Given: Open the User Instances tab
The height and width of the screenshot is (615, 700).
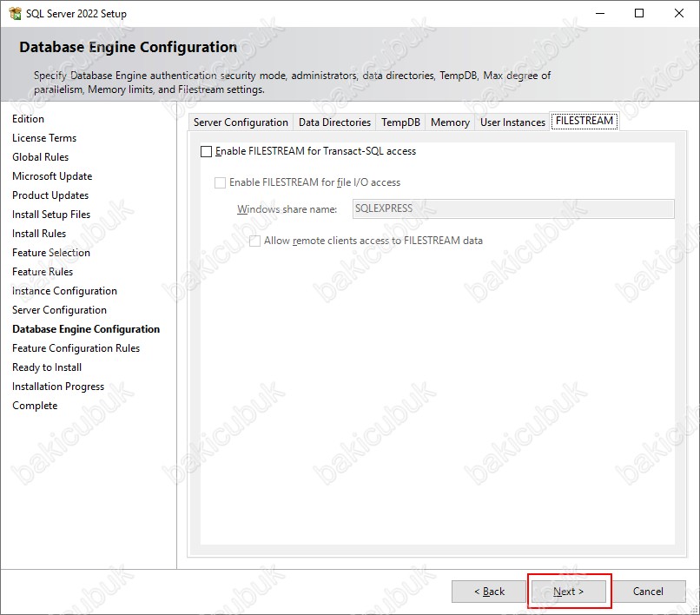Looking at the screenshot, I should point(512,122).
